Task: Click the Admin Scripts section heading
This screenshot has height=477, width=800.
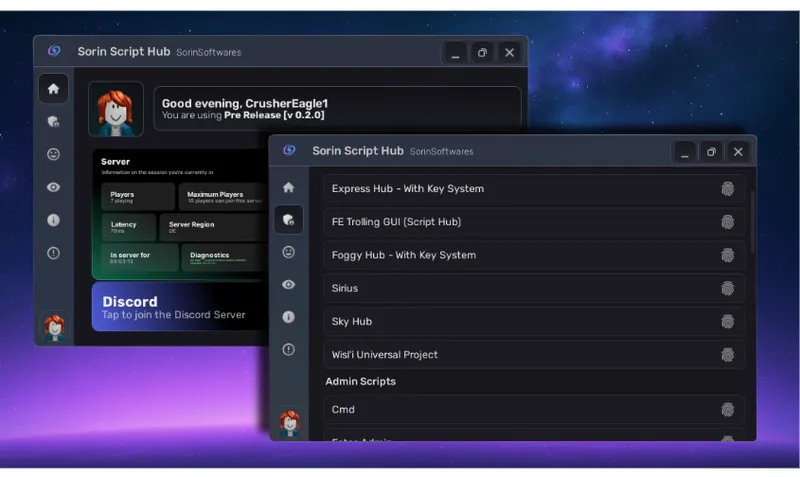Action: click(360, 382)
